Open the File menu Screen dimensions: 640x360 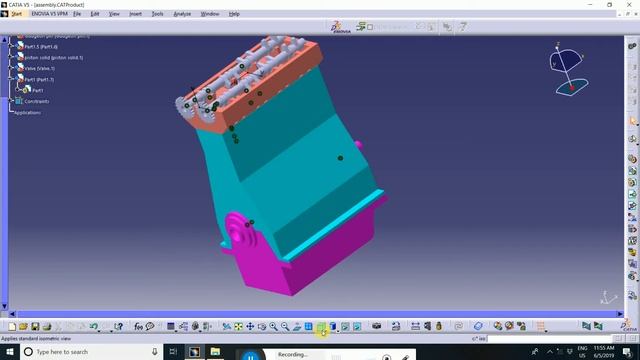pyautogui.click(x=77, y=14)
